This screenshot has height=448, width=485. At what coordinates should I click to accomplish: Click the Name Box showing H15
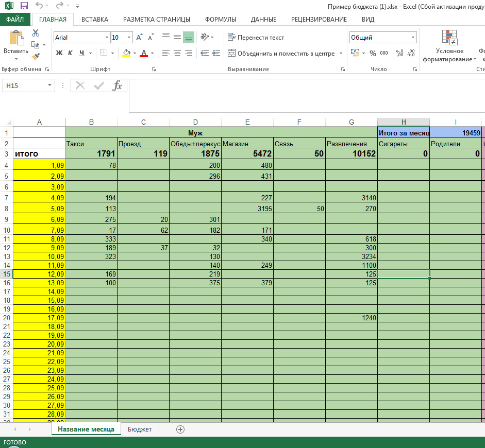29,85
